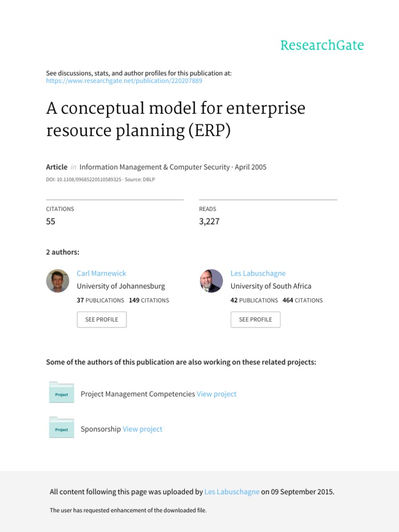This screenshot has height=532, width=399.
Task: Click the 3,227 reads count
Action: pos(209,221)
